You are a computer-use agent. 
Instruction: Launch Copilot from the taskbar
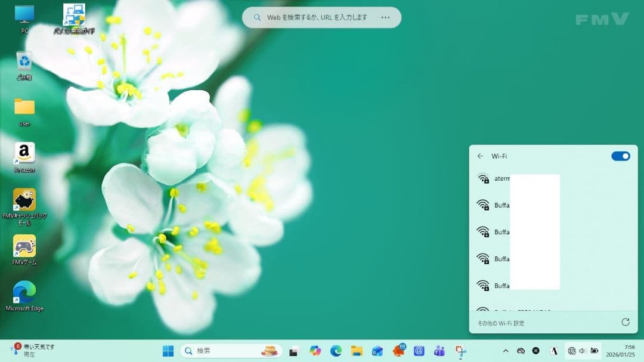pyautogui.click(x=316, y=351)
